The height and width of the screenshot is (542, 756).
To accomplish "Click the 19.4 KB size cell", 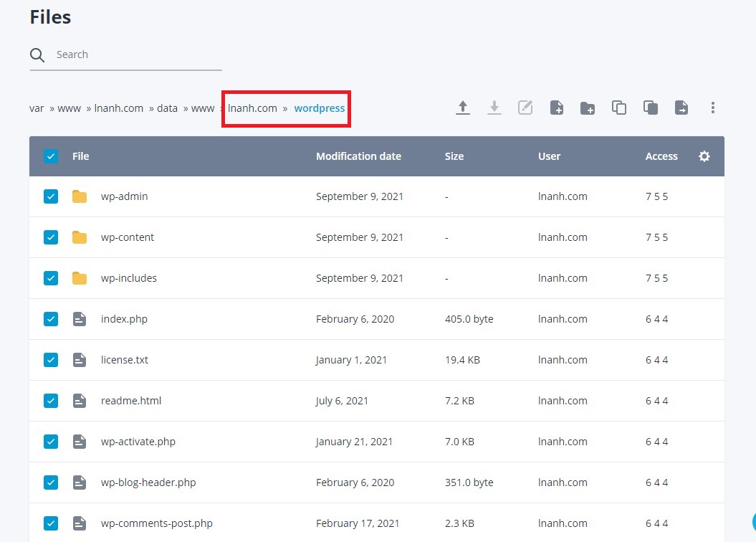I will (x=462, y=360).
